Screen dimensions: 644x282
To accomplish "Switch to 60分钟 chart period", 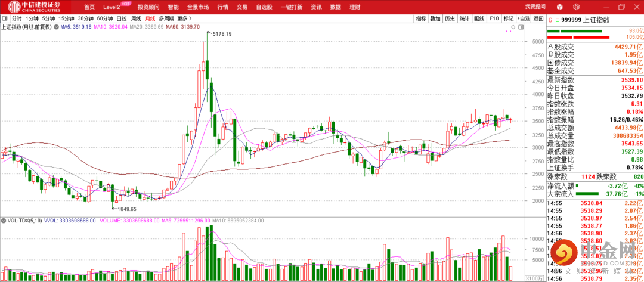I will point(105,18).
